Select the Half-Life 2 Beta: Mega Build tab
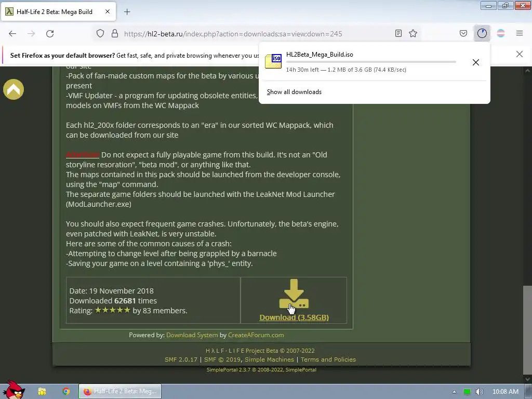This screenshot has height=399, width=532. click(x=58, y=11)
